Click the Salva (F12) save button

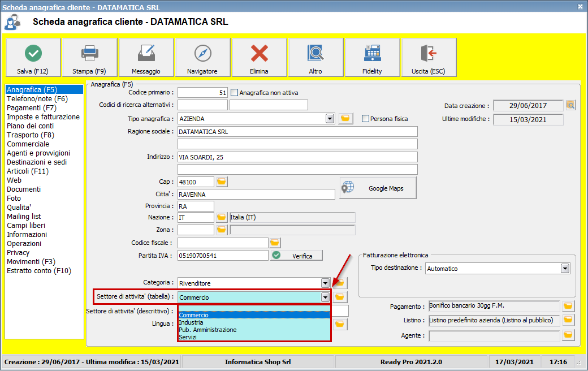coord(33,57)
